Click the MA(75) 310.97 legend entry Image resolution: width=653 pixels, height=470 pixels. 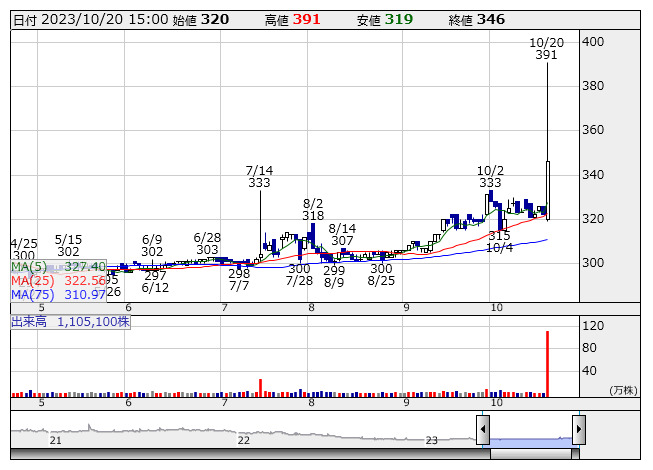point(58,295)
